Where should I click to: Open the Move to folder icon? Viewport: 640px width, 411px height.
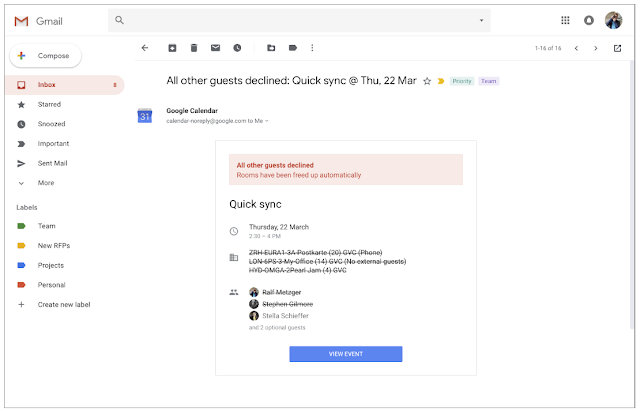pyautogui.click(x=271, y=47)
